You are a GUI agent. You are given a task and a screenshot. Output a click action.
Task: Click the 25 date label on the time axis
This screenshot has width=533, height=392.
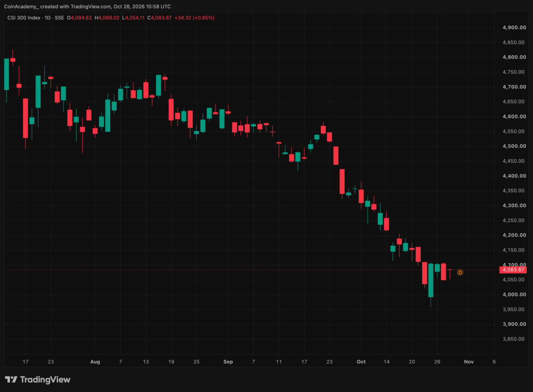click(196, 362)
